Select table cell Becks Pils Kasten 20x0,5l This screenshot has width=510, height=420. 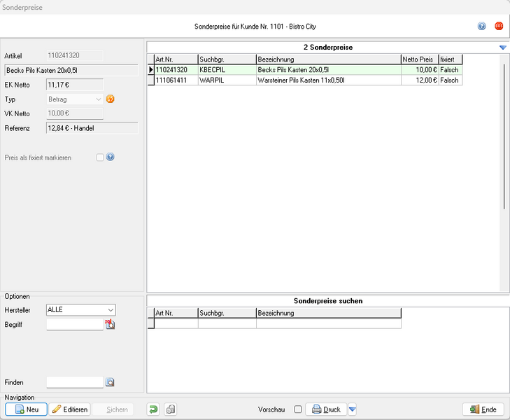(329, 70)
